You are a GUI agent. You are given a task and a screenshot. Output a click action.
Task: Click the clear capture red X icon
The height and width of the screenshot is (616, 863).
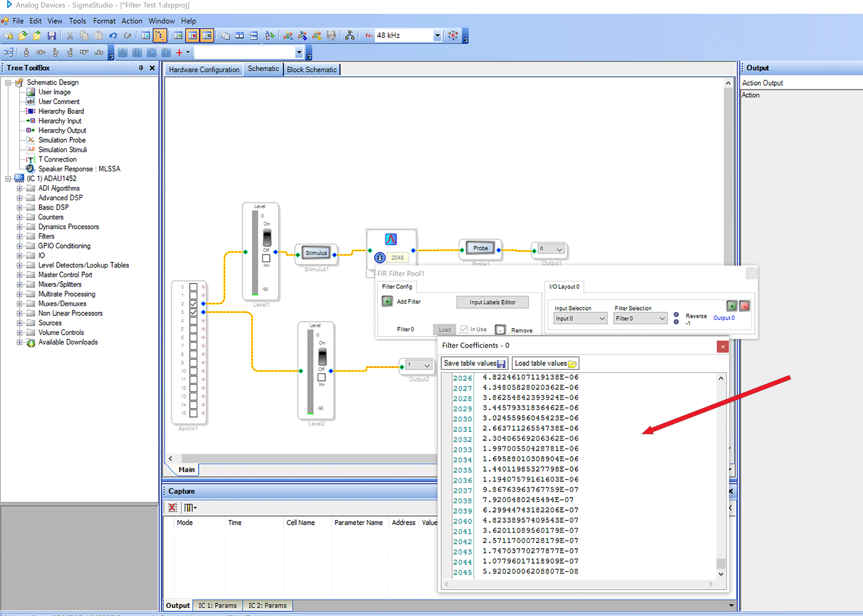(173, 508)
